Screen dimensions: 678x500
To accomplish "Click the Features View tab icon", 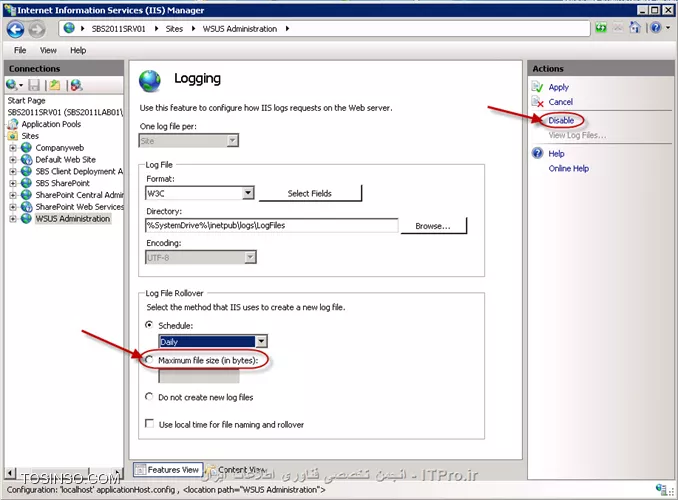I will [140, 469].
